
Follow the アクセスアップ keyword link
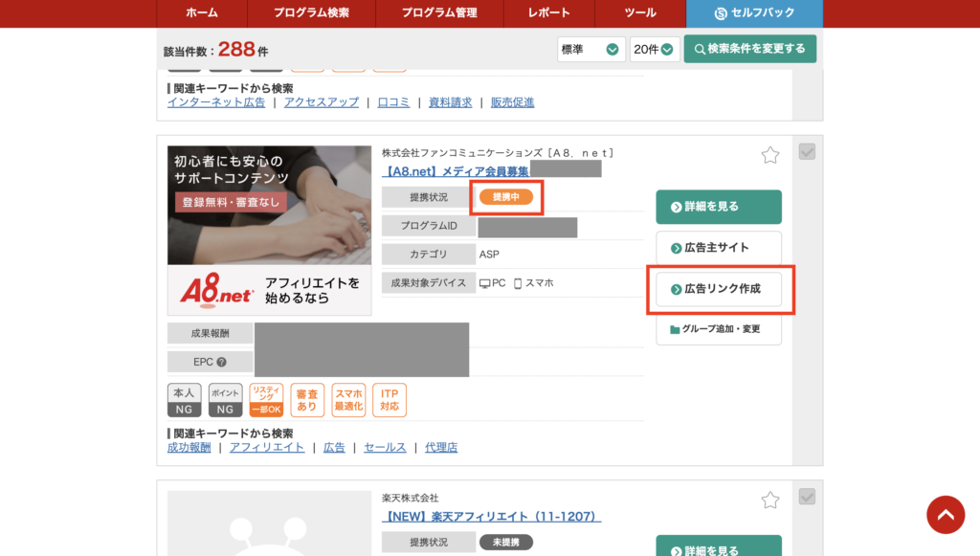pyautogui.click(x=322, y=102)
